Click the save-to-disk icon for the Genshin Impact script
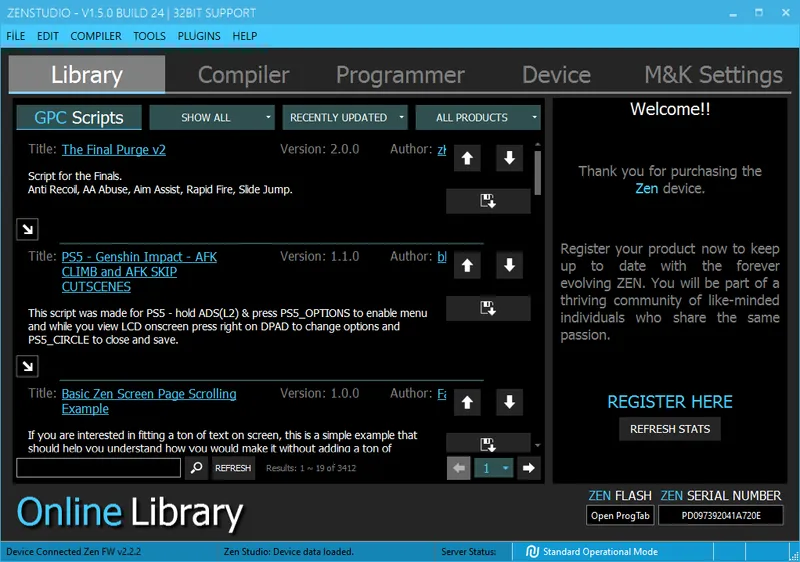This screenshot has width=800, height=562. pos(488,308)
